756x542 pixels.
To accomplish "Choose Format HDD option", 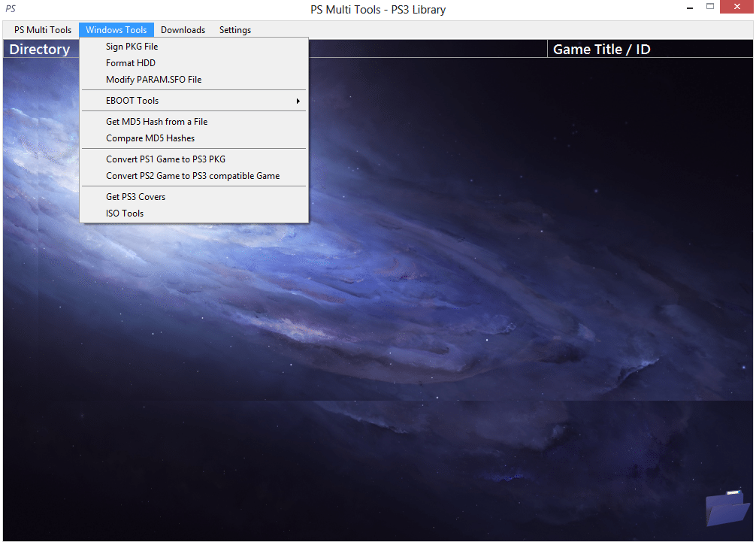I will pos(130,63).
